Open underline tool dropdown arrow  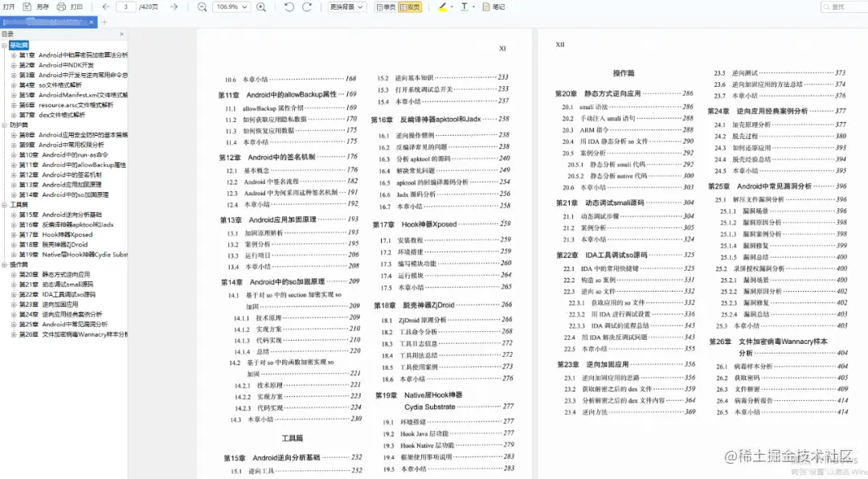coord(474,6)
